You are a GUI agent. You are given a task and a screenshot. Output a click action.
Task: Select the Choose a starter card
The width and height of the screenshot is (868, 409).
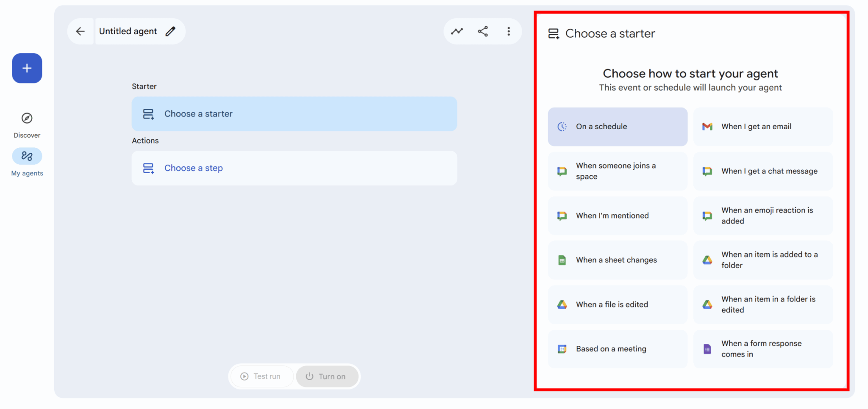294,114
